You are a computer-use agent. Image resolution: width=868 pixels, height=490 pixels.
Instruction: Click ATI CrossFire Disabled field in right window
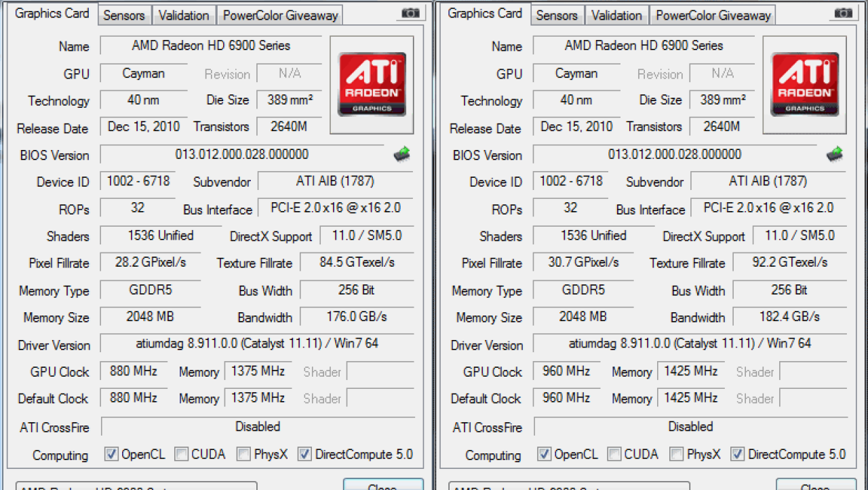click(690, 426)
